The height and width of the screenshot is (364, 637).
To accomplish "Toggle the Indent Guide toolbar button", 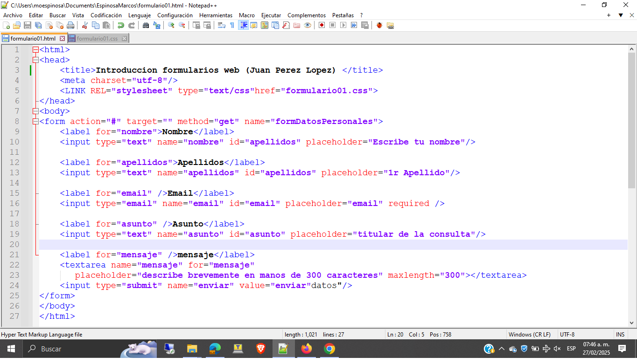I will point(243,26).
